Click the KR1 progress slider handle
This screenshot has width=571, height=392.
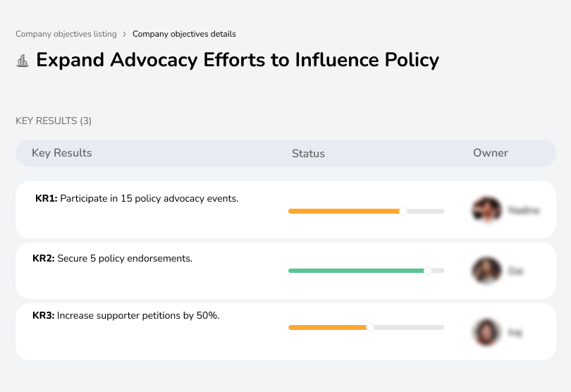[403, 211]
